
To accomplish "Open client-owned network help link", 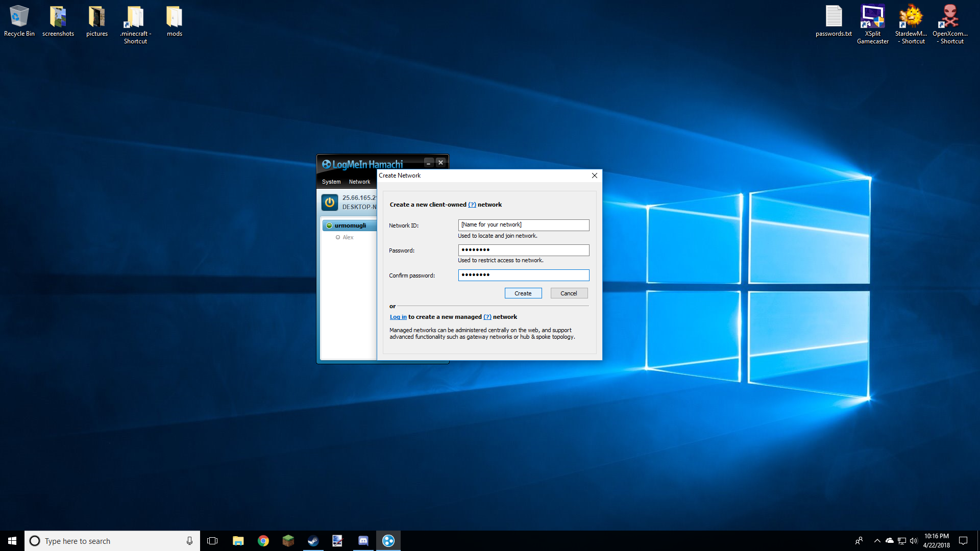I will coord(472,205).
